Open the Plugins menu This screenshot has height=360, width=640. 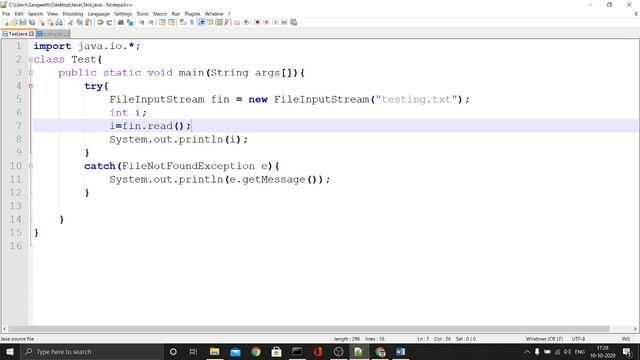[192, 14]
